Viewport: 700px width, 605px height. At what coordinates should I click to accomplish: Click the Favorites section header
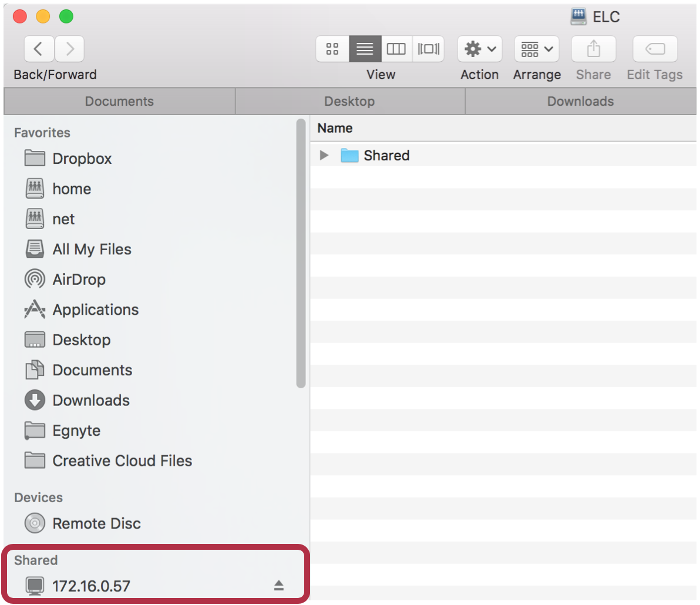tap(42, 133)
